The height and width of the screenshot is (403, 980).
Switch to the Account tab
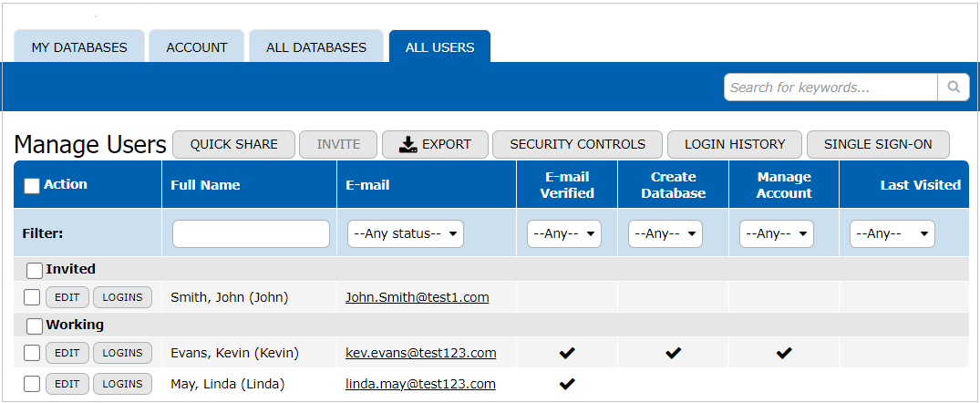[197, 46]
